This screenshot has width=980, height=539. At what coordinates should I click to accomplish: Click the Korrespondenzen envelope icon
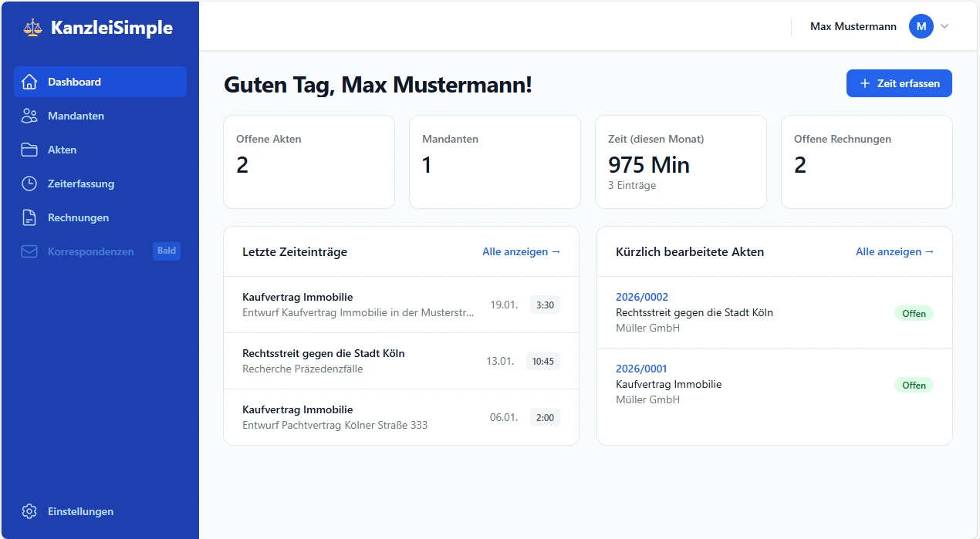pos(29,251)
